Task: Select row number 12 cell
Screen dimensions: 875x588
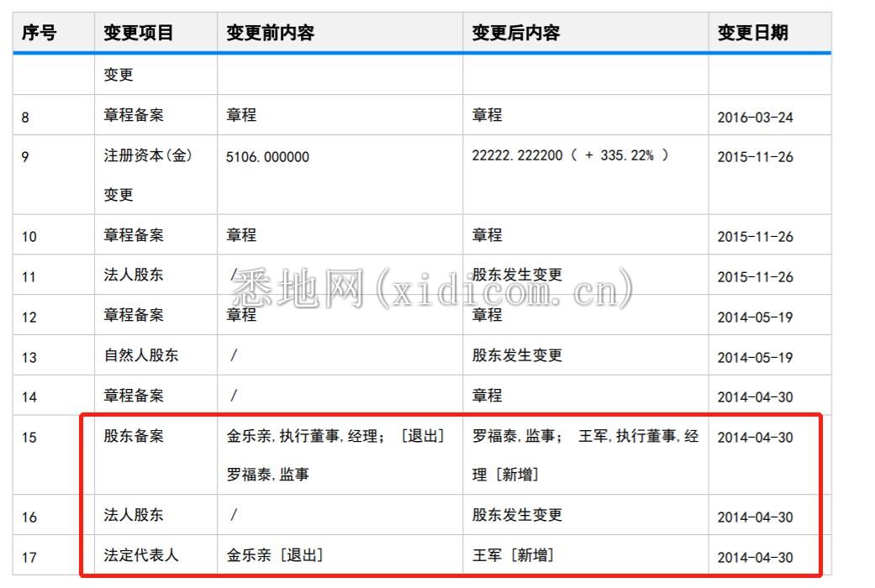Action: 29,317
